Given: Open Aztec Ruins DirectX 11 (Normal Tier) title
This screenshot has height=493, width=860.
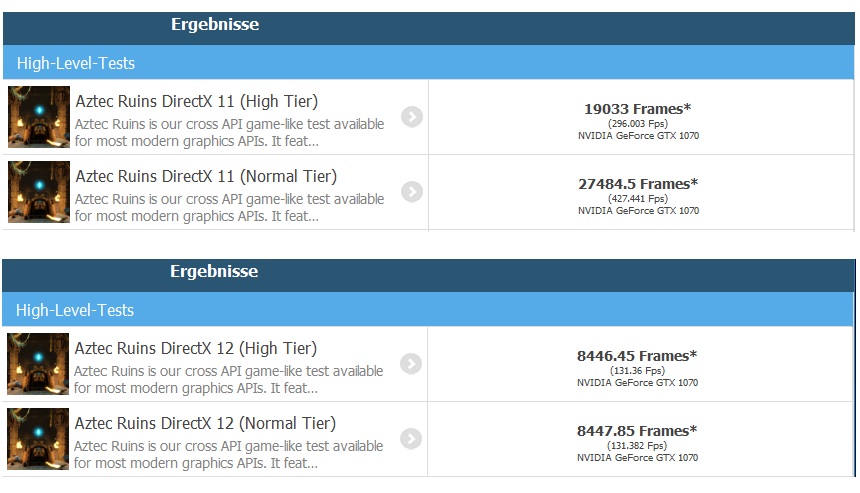Looking at the screenshot, I should pos(206,176).
